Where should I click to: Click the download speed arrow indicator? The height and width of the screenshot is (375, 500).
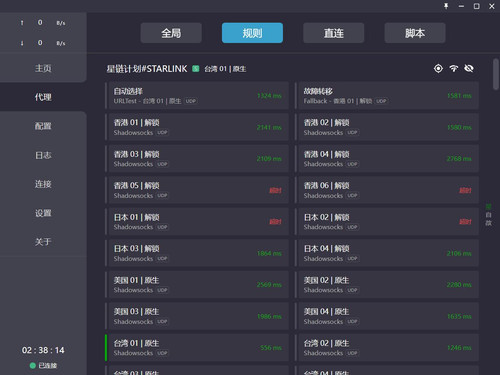coord(22,43)
